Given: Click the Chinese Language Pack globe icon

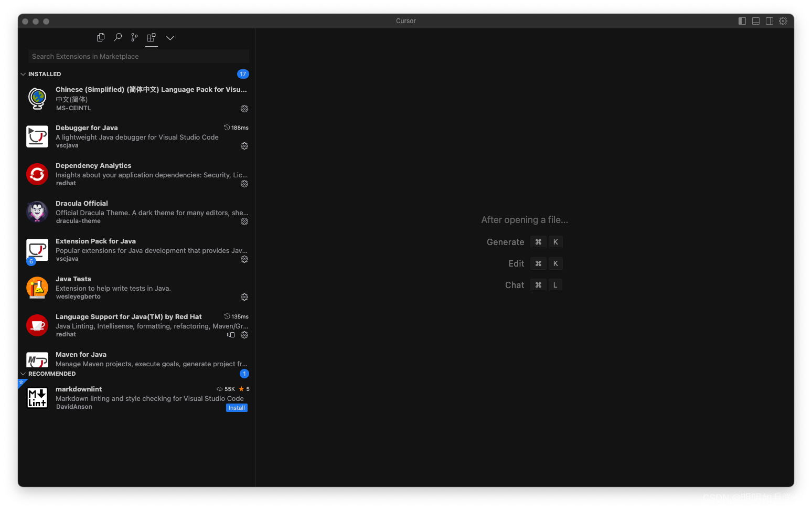Looking at the screenshot, I should coord(37,99).
